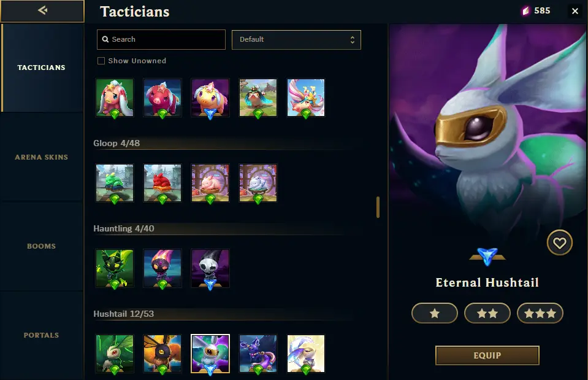The height and width of the screenshot is (380, 588).
Task: Focus the Search input field
Action: pyautogui.click(x=161, y=39)
